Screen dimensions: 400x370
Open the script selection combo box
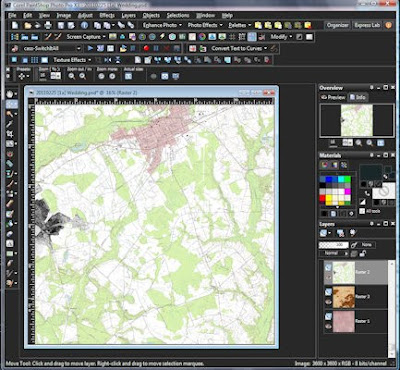(51, 48)
